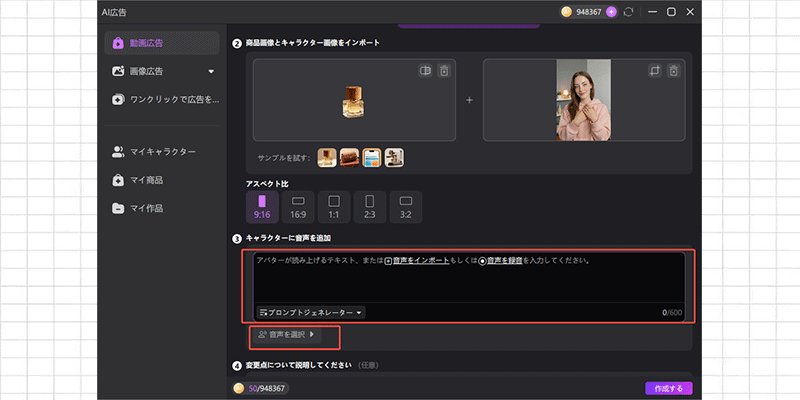Open the 画像広告 sidebar item
Image resolution: width=800 pixels, height=400 pixels.
click(x=162, y=71)
